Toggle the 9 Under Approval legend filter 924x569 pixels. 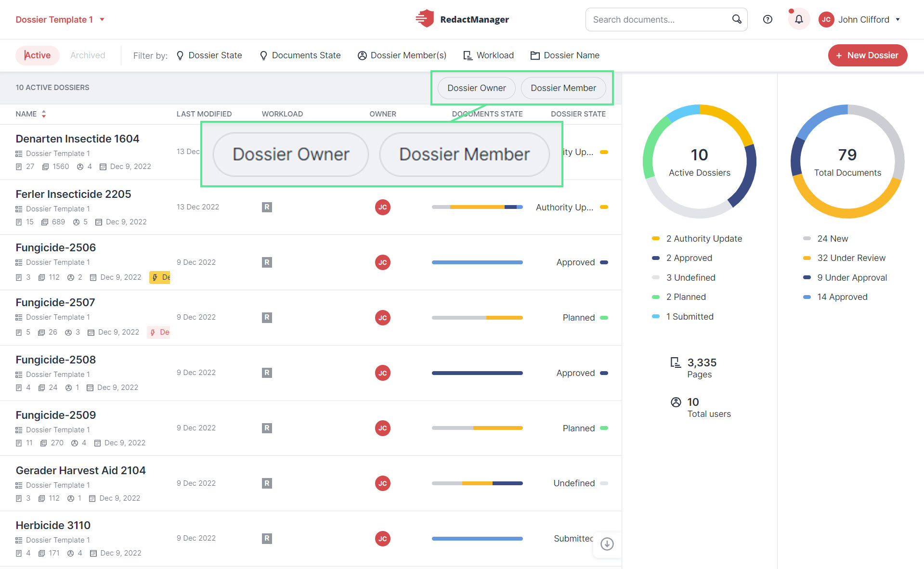click(845, 278)
